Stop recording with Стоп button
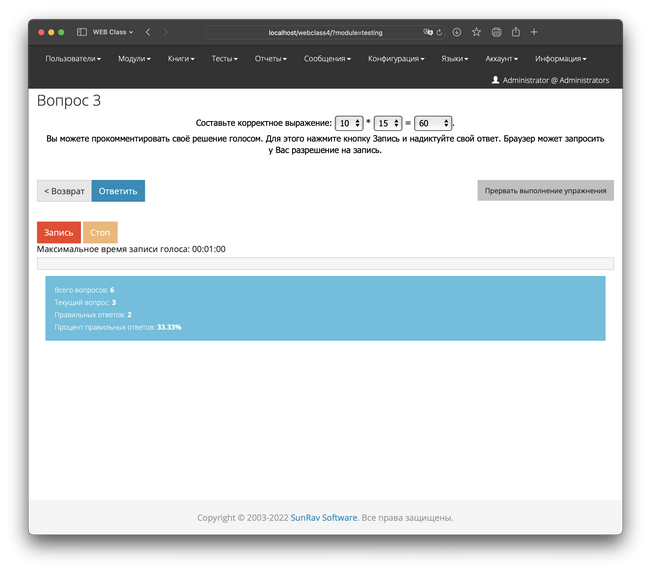This screenshot has height=572, width=651. click(x=100, y=232)
